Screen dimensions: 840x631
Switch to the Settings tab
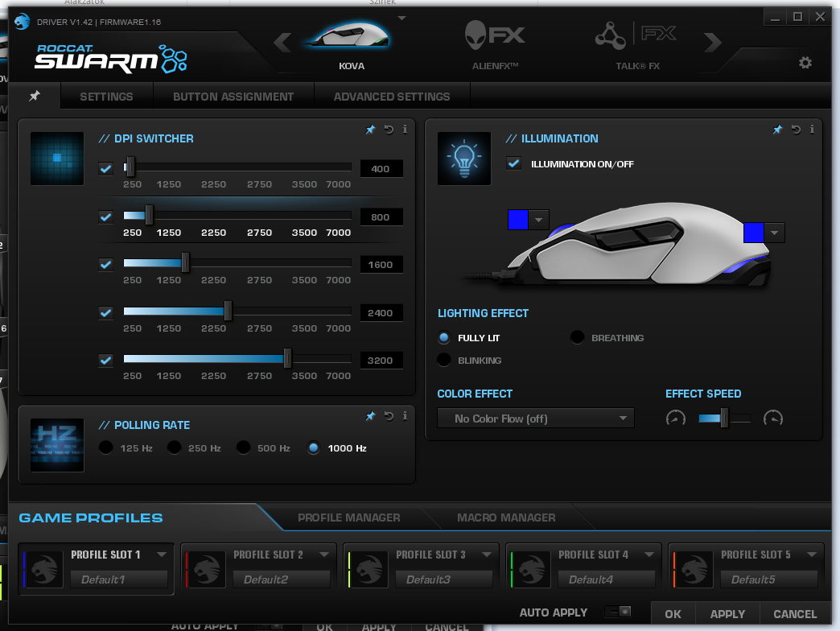point(106,97)
